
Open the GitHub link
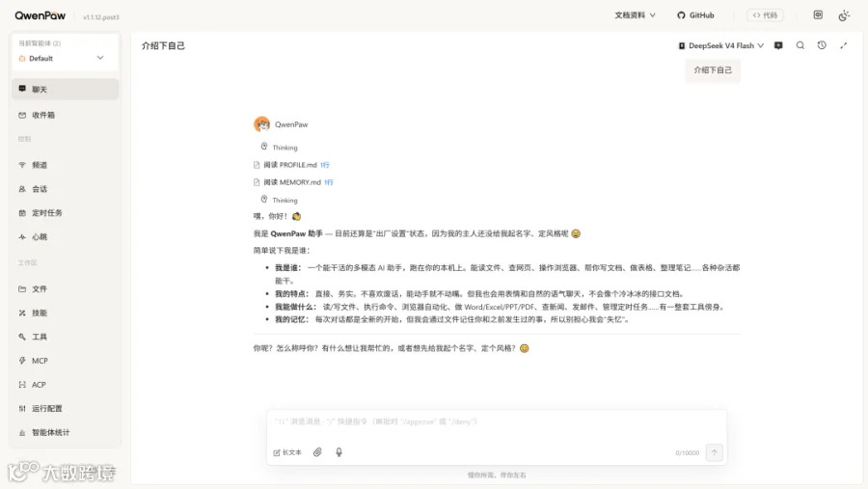point(695,15)
